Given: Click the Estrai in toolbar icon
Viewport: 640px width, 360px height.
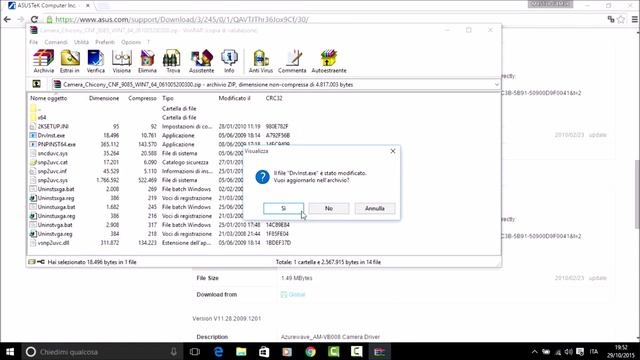Looking at the screenshot, I should pos(70,61).
